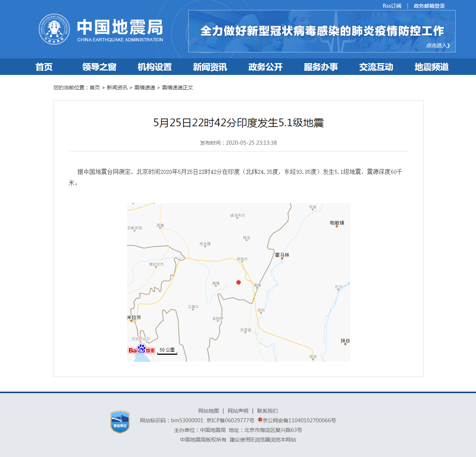Image resolution: width=476 pixels, height=457 pixels.
Task: Click the 网站标识码 bm53000001 text
Action: point(172,420)
